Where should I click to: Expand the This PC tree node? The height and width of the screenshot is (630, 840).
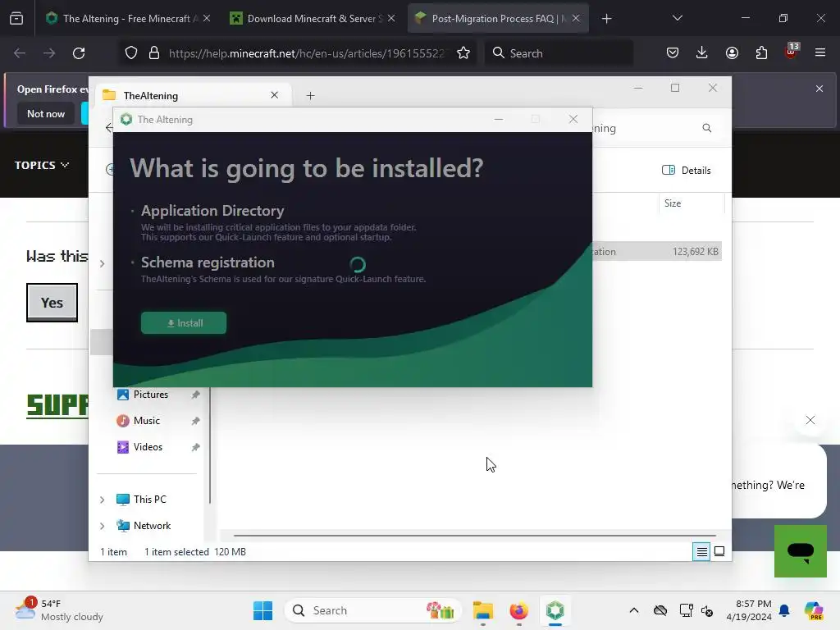pyautogui.click(x=103, y=500)
